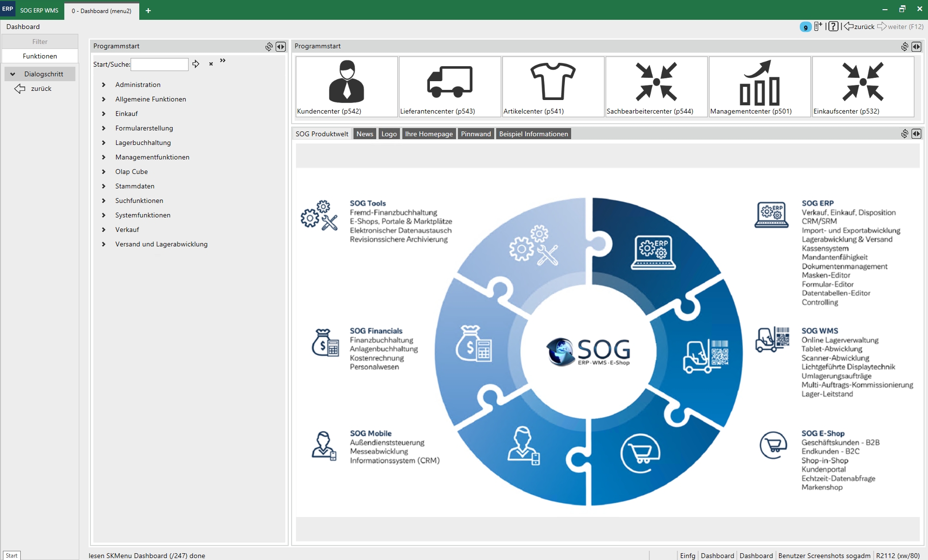Open the Lieferantencenter (p543) truck tile

[x=450, y=86]
